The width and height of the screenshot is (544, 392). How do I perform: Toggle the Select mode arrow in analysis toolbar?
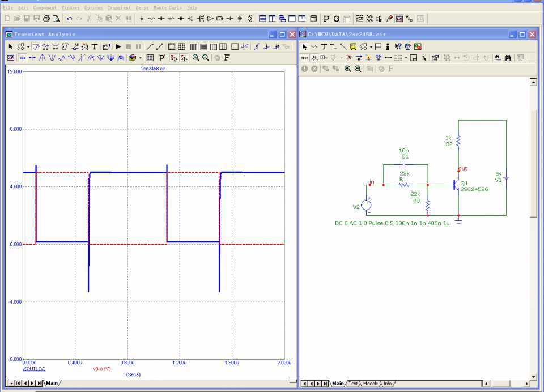(10, 46)
